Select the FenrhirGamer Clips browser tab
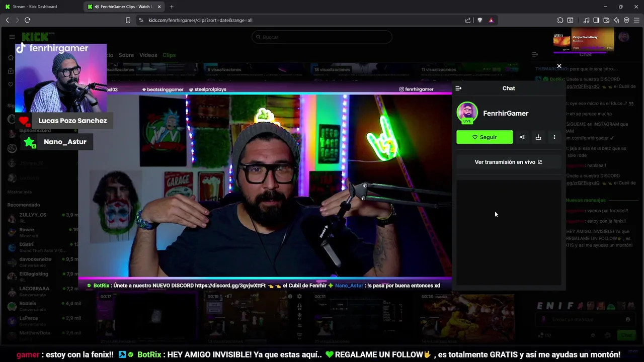 (125, 7)
